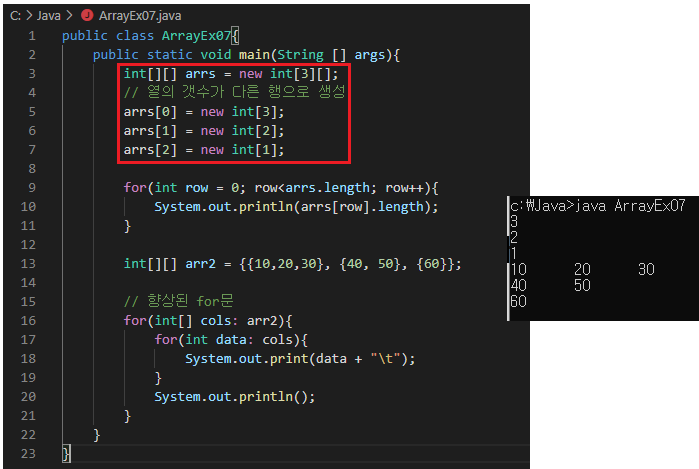The width and height of the screenshot is (699, 469).
Task: Expand breadcrumb chevron after Java
Action: coord(69,16)
